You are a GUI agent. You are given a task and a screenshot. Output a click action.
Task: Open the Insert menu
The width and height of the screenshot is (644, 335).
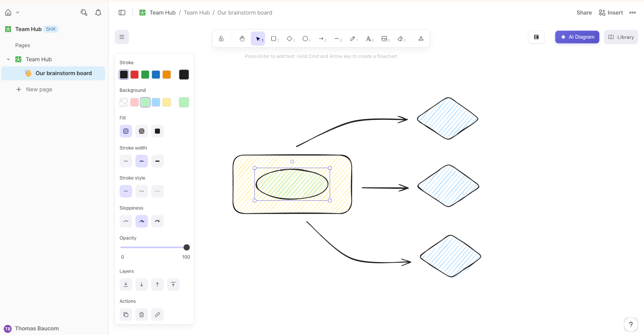tap(611, 13)
